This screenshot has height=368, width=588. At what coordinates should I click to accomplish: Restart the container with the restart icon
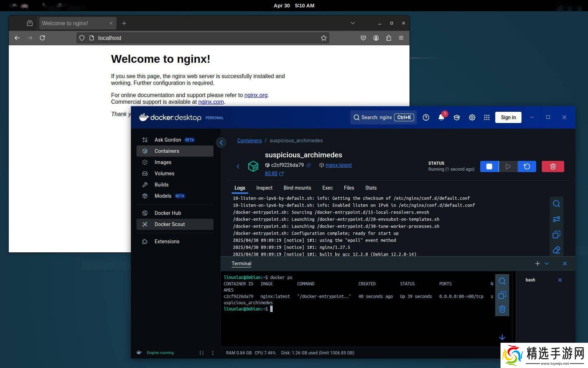pos(527,166)
